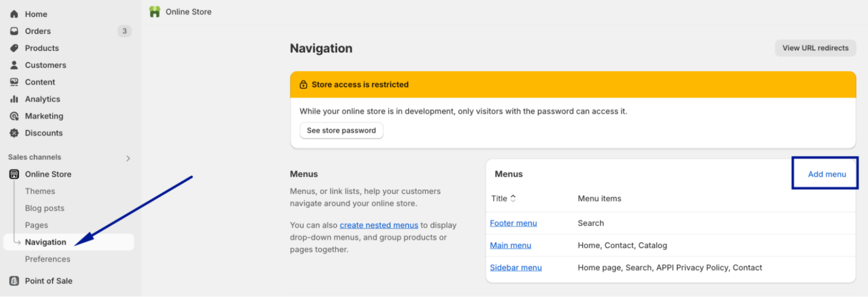This screenshot has height=297, width=868.
Task: Click the Home, Contact, Catalog text
Action: (622, 245)
